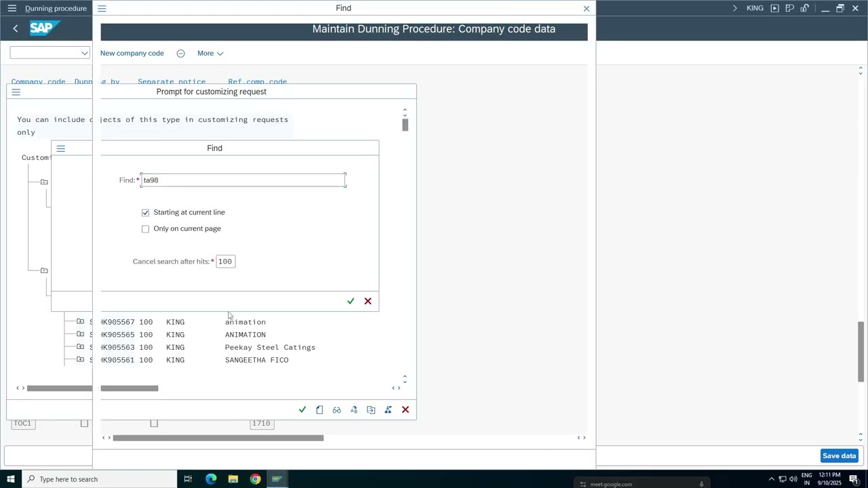868x488 pixels.
Task: Click Cancel search after hits field
Action: click(x=226, y=262)
